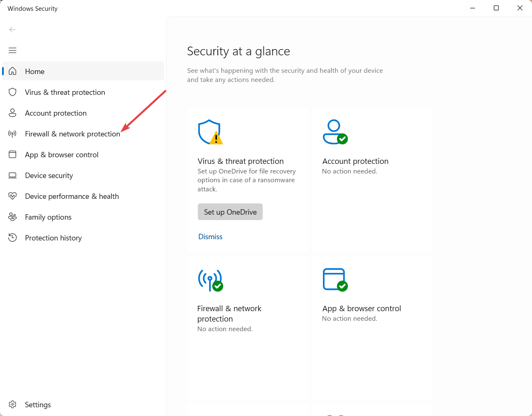Image resolution: width=532 pixels, height=416 pixels.
Task: Click the Account protection card person icon
Action: tap(335, 132)
